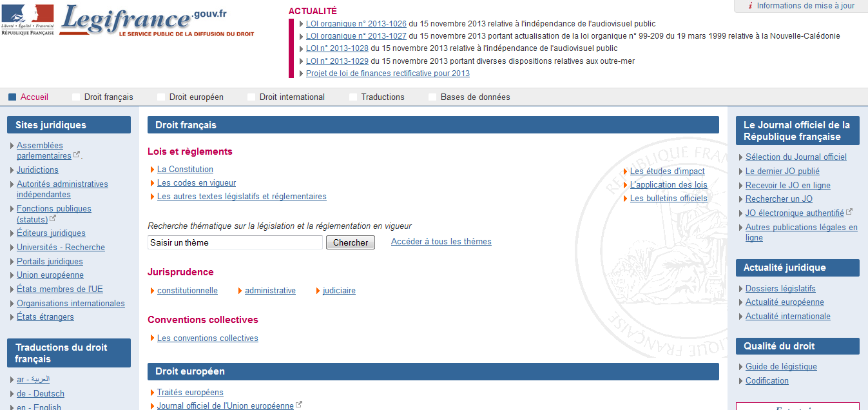Open Recevoir le JO en ligne
This screenshot has height=410, width=868.
click(x=788, y=186)
